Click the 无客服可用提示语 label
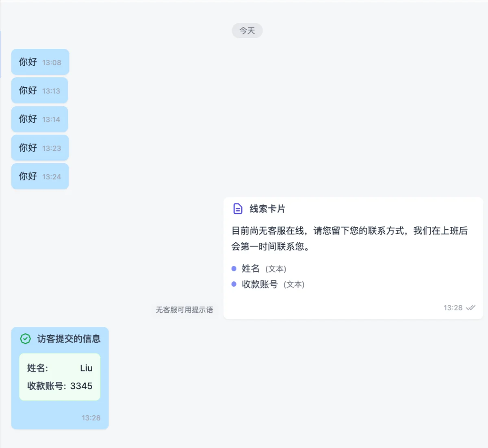This screenshot has width=488, height=448. click(x=184, y=310)
